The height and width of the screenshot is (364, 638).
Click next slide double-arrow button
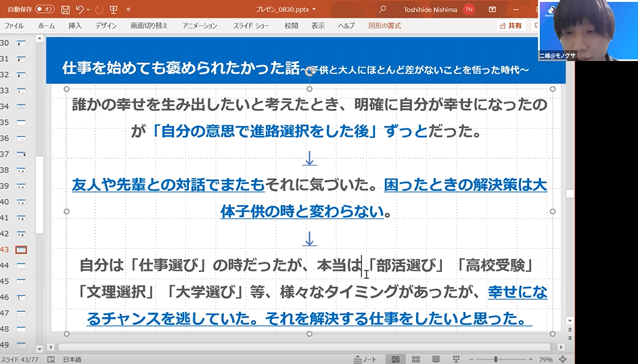tap(570, 338)
